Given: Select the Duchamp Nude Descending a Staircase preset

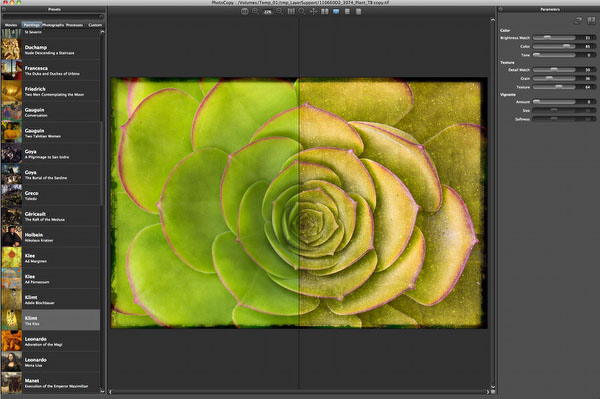Looking at the screenshot, I should pyautogui.click(x=50, y=49).
